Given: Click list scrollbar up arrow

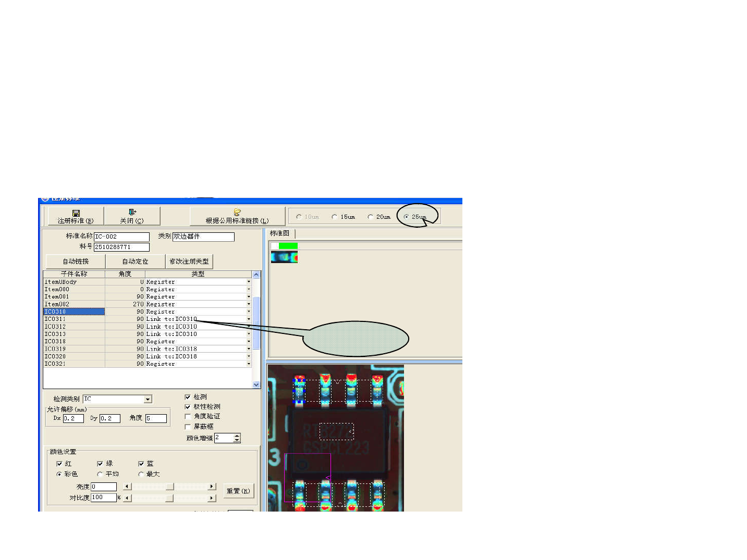Looking at the screenshot, I should tap(256, 275).
